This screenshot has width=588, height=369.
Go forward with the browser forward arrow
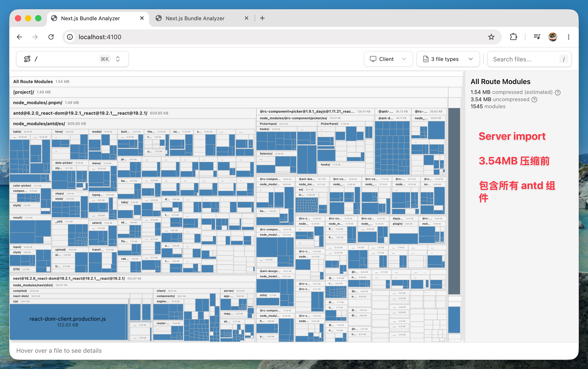35,37
